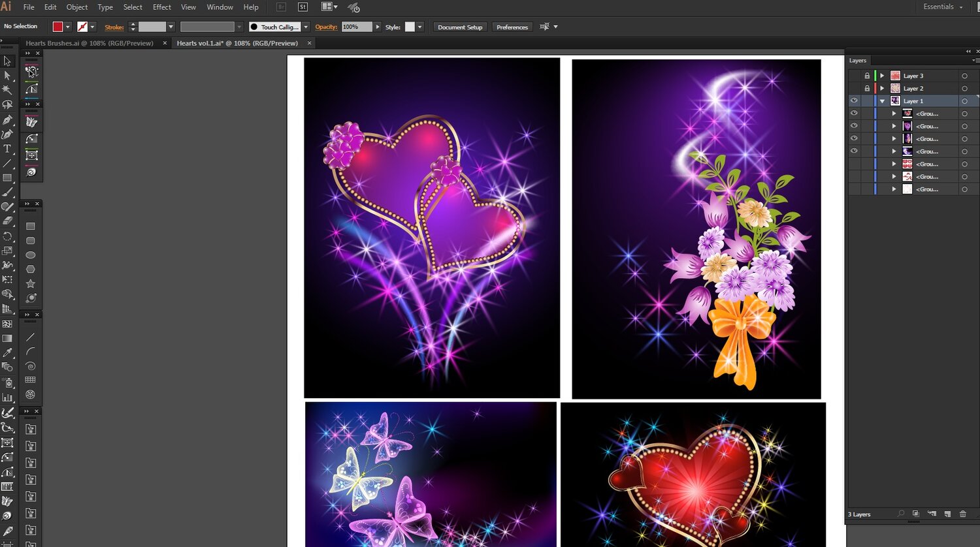Click Delete Selection trash icon in Layers panel
The height and width of the screenshot is (547, 980).
962,514
